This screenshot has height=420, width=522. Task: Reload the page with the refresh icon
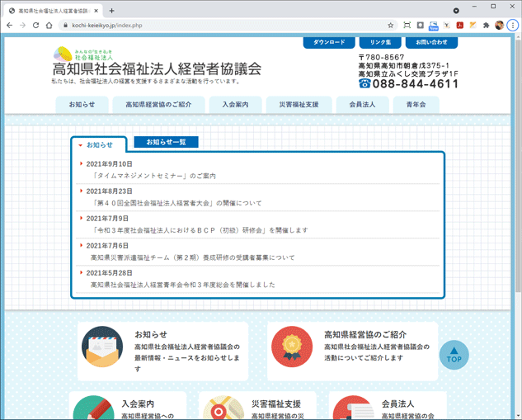36,26
